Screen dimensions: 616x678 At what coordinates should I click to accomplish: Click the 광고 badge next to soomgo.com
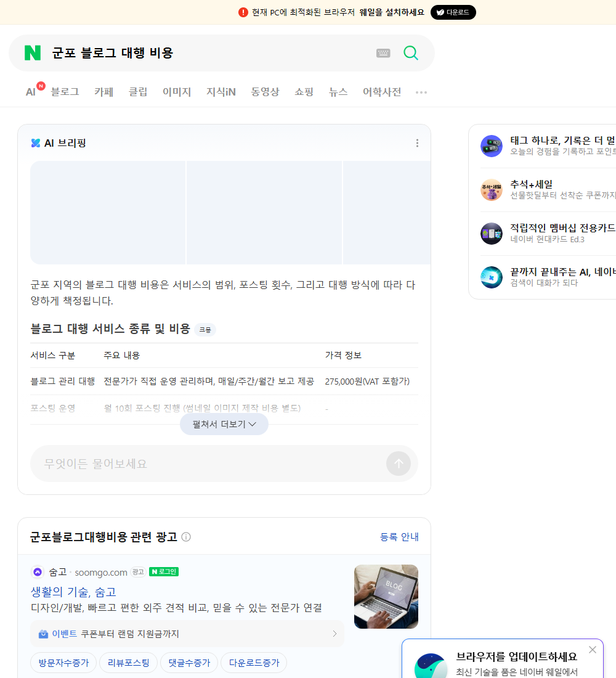[138, 572]
